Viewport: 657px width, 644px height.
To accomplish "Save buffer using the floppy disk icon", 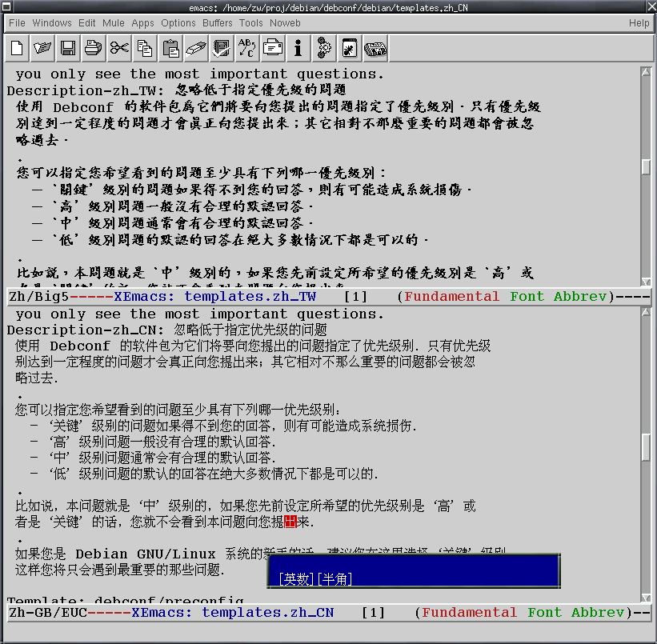I will [68, 48].
